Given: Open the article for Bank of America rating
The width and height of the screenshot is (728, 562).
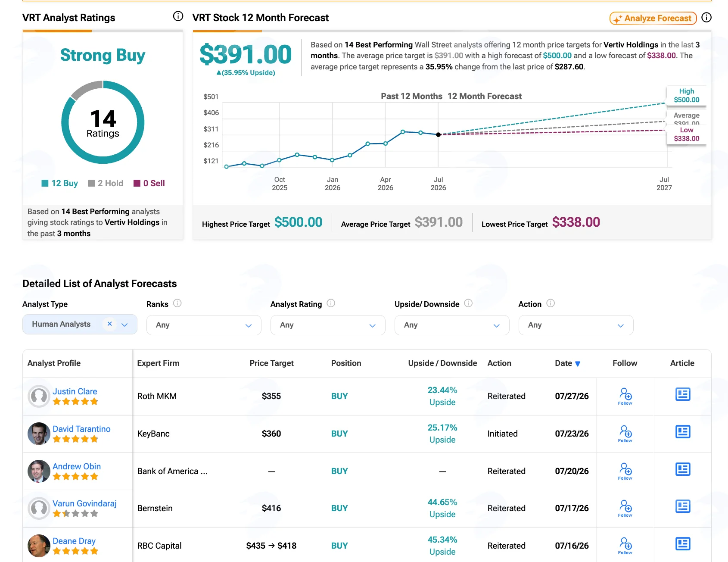Looking at the screenshot, I should tap(683, 469).
